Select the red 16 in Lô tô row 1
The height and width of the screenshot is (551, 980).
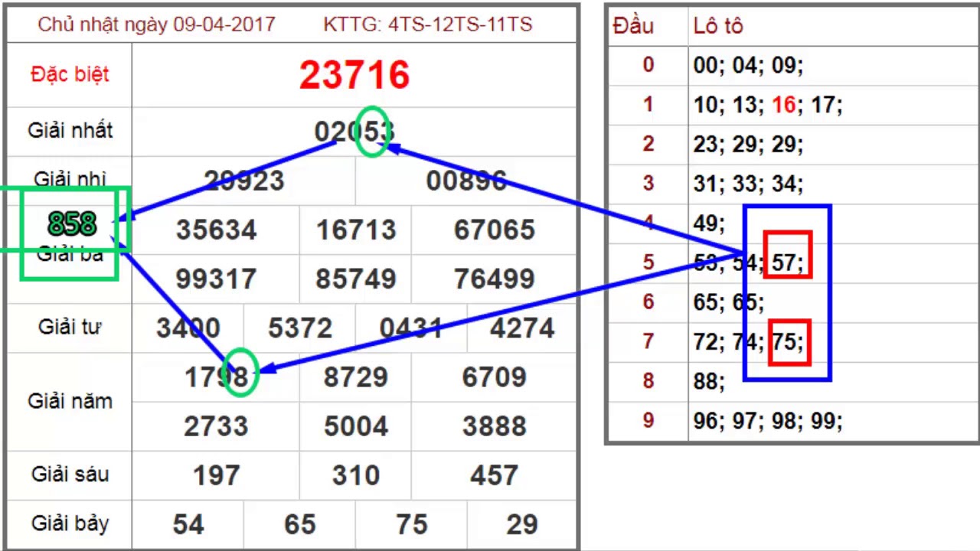(x=783, y=105)
